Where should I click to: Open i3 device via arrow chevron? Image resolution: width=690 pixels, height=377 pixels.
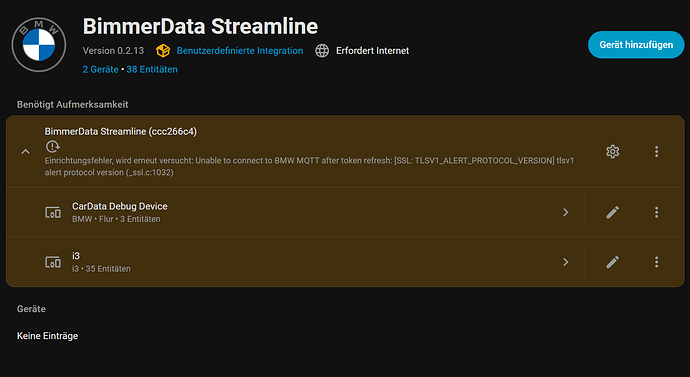[x=565, y=262]
